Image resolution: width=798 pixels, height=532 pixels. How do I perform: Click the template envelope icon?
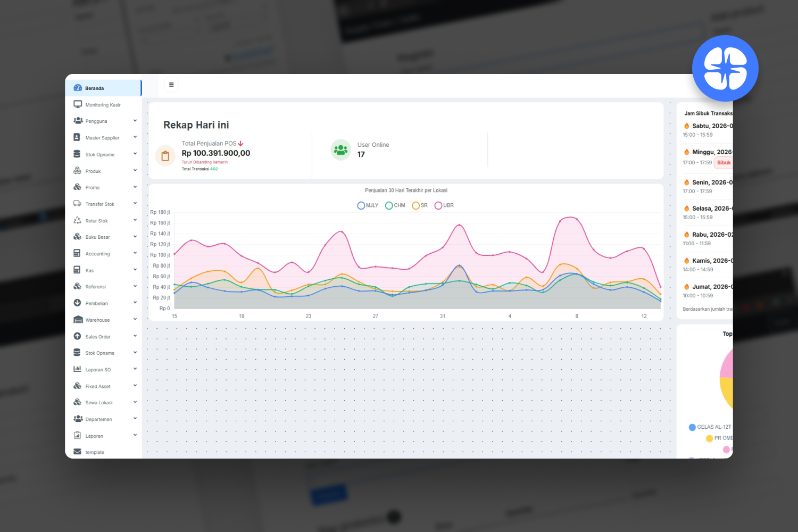(78, 452)
